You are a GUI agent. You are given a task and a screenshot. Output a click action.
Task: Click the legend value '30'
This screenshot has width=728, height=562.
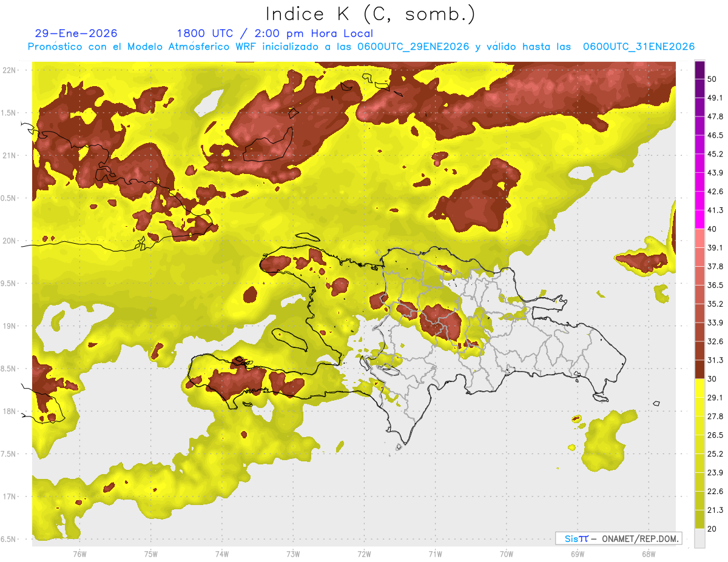click(712, 379)
